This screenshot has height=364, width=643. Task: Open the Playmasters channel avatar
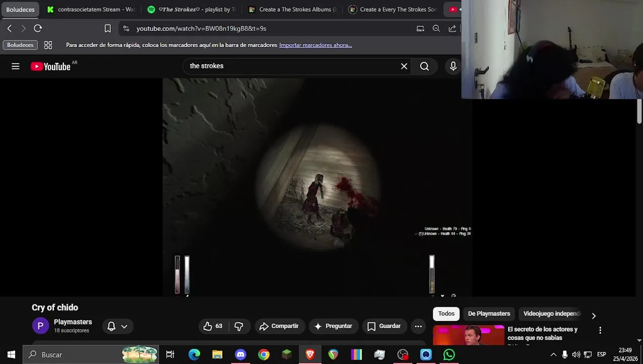point(40,326)
